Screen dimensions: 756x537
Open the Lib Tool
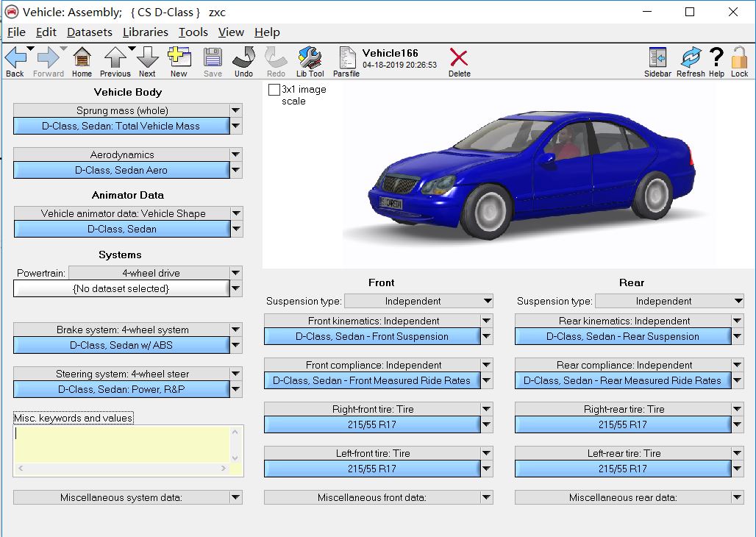[x=310, y=61]
